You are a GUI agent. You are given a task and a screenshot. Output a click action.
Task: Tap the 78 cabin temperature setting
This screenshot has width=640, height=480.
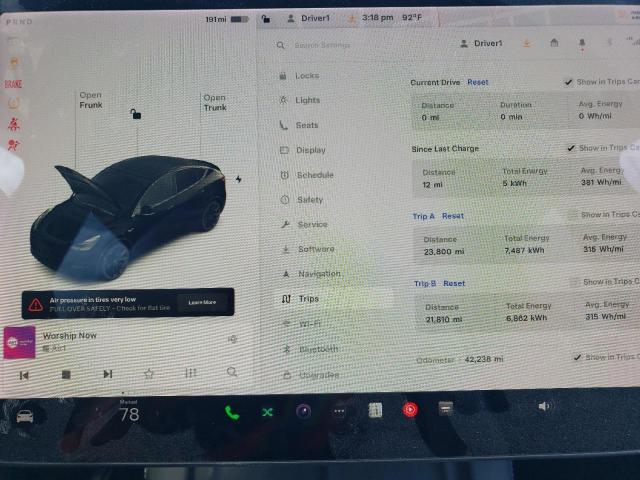point(129,415)
